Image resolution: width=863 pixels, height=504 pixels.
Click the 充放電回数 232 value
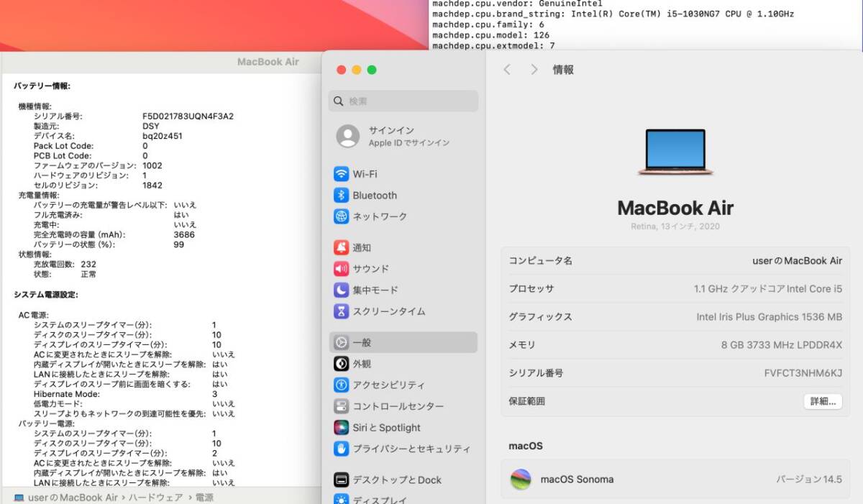[x=88, y=265]
